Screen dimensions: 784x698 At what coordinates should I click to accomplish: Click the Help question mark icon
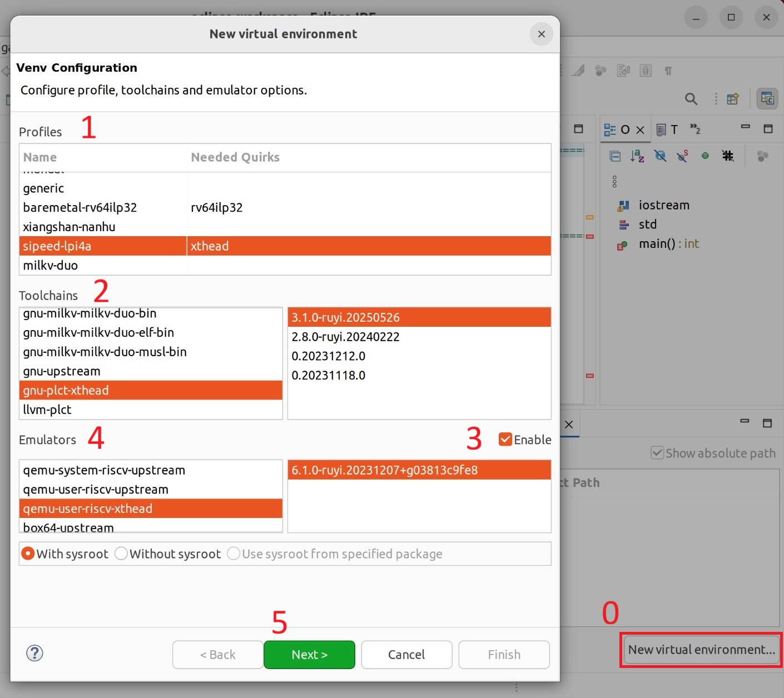click(34, 653)
